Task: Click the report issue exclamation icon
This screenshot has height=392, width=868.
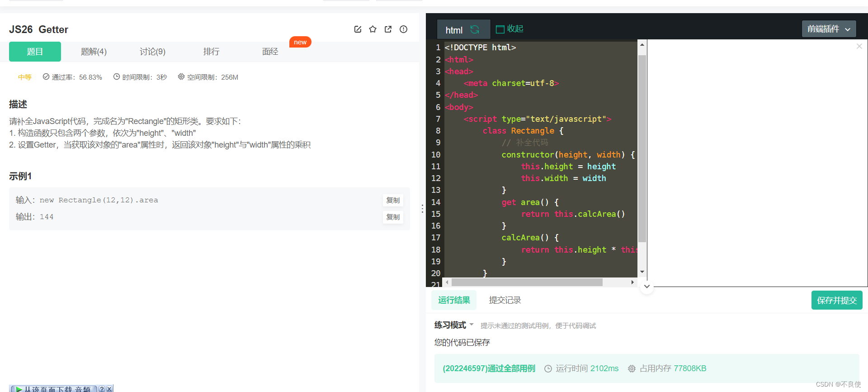Action: [403, 29]
